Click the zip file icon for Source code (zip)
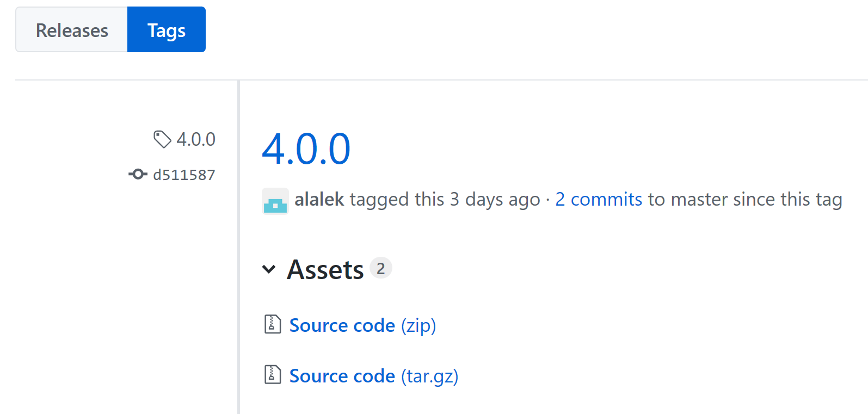 click(272, 324)
